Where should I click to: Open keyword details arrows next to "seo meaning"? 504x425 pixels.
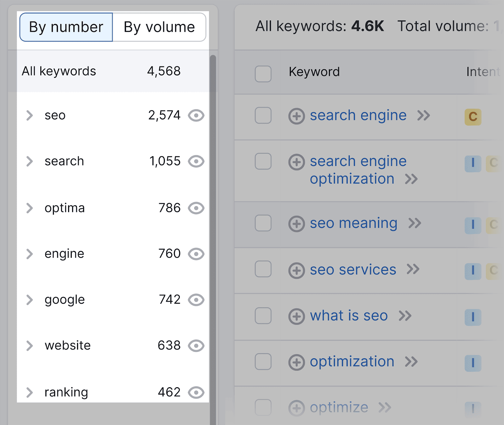[415, 223]
